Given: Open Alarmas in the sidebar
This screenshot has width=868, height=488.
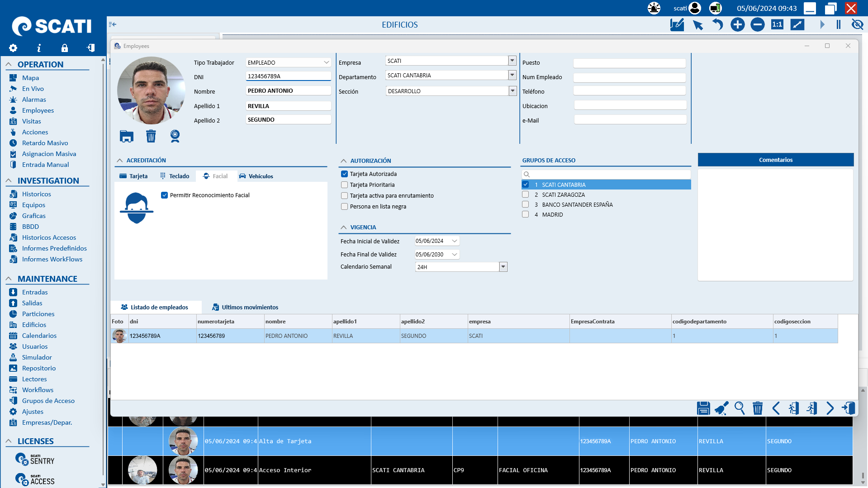Looking at the screenshot, I should point(34,99).
